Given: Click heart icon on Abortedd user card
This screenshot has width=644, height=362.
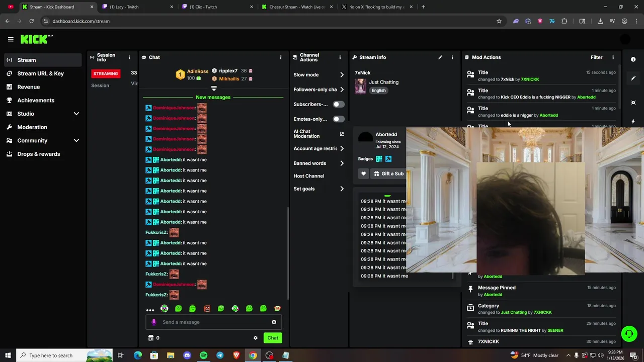Looking at the screenshot, I should [363, 174].
